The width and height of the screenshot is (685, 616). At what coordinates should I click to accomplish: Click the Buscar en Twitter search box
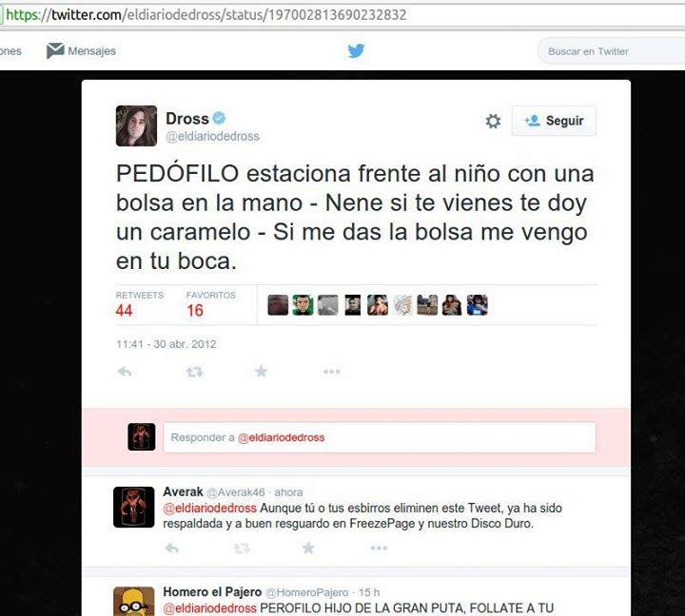point(612,51)
